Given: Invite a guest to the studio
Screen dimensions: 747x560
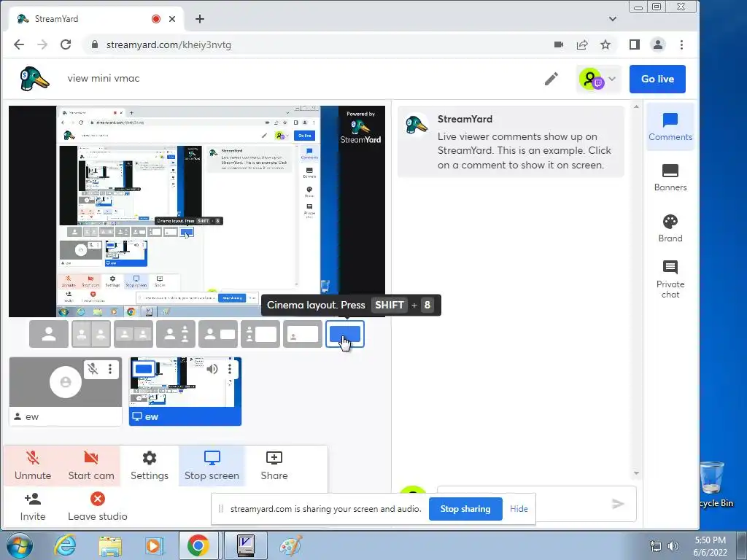Looking at the screenshot, I should [x=33, y=507].
